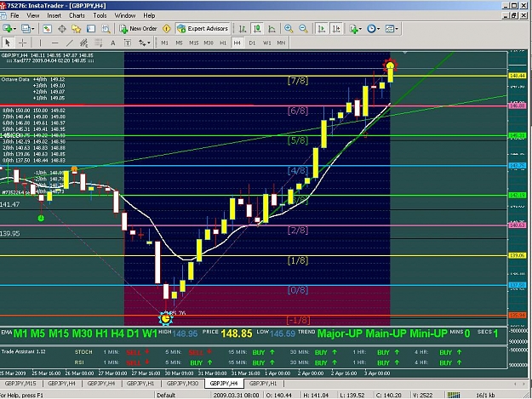Set timeframe to M1

tap(164, 43)
